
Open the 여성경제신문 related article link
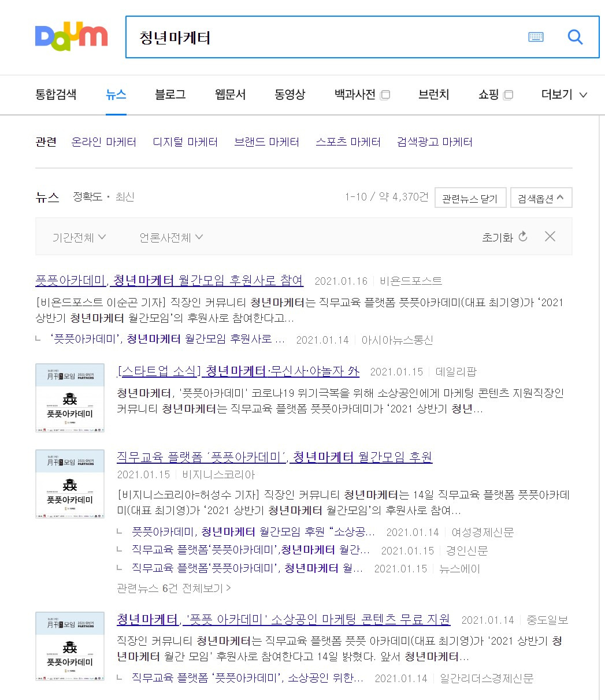point(254,532)
